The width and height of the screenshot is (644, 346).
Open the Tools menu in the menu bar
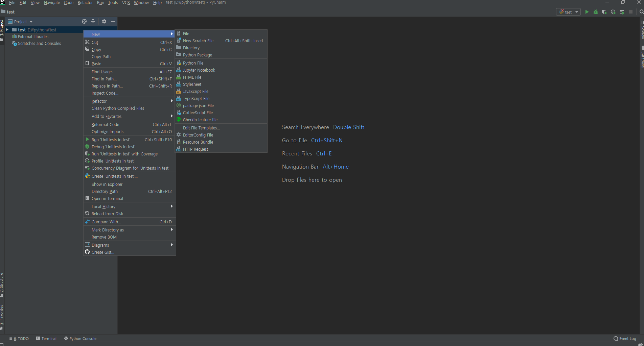coord(113,3)
